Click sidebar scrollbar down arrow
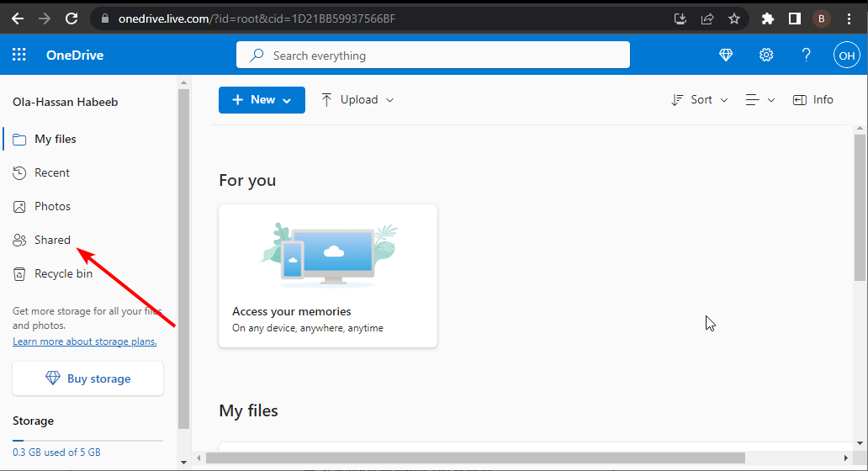Screen dimensions: 868x471 tap(184, 463)
